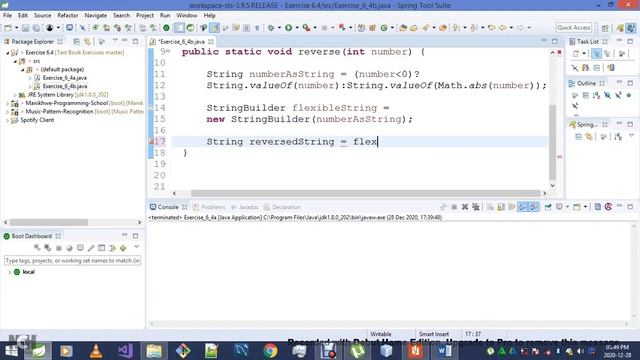Click the Open Perspective icon near Quick Access
Viewport: 640px width, 360px height.
click(x=605, y=28)
